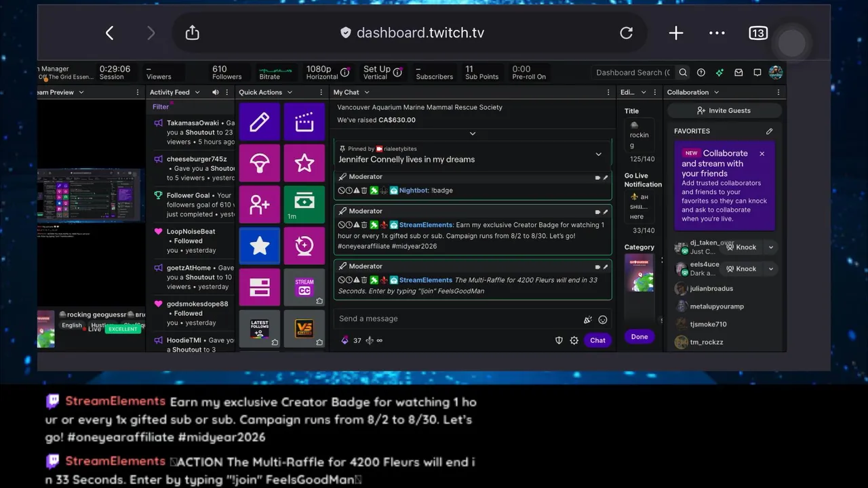Viewport: 868px width, 488px height.
Task: Knock on dj_taken_over
Action: tap(741, 247)
